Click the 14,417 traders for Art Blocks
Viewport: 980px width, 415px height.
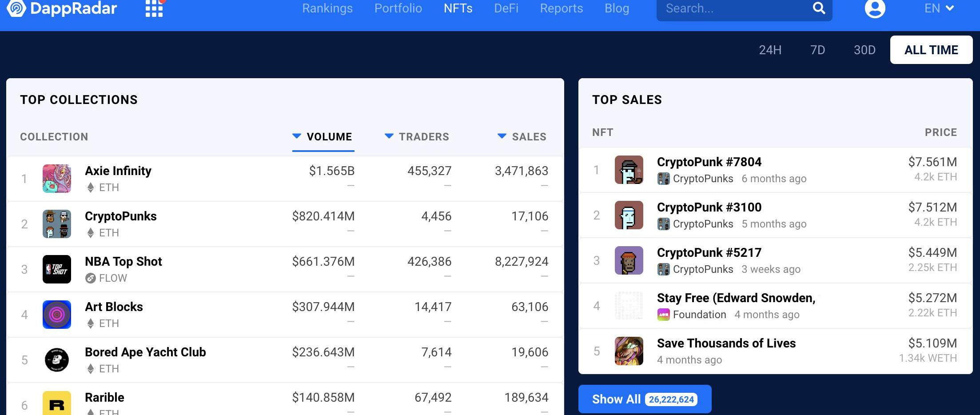coord(433,307)
